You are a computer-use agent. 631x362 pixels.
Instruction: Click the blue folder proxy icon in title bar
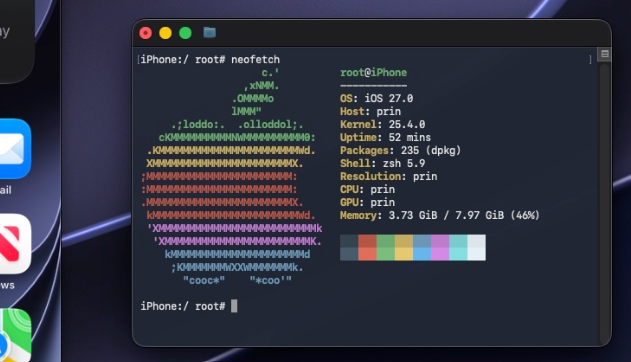tap(209, 32)
